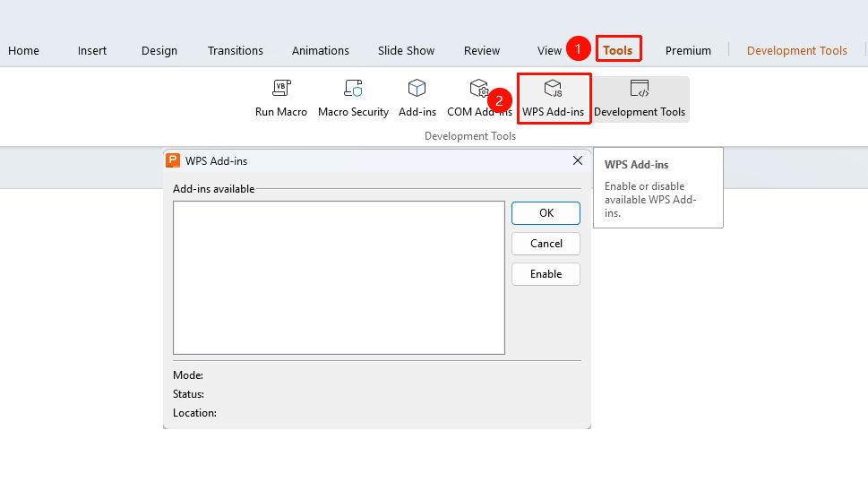The image size is (868, 482).
Task: Confirm with the OK button
Action: 546,213
